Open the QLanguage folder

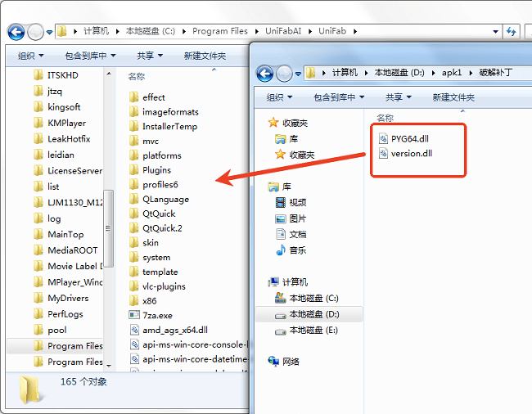[x=165, y=199]
